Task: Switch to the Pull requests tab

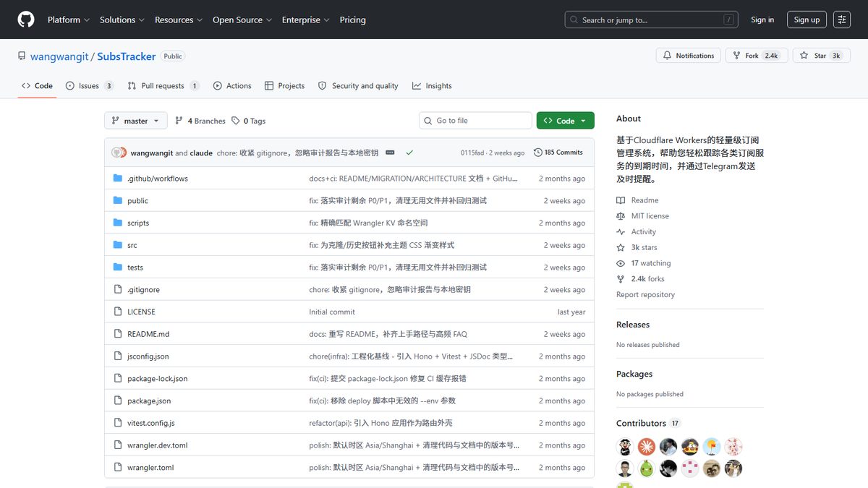Action: click(x=163, y=86)
